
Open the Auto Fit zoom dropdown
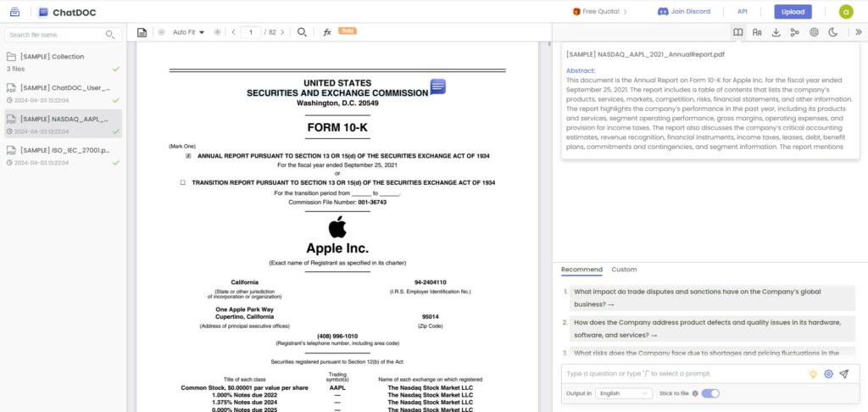point(188,32)
